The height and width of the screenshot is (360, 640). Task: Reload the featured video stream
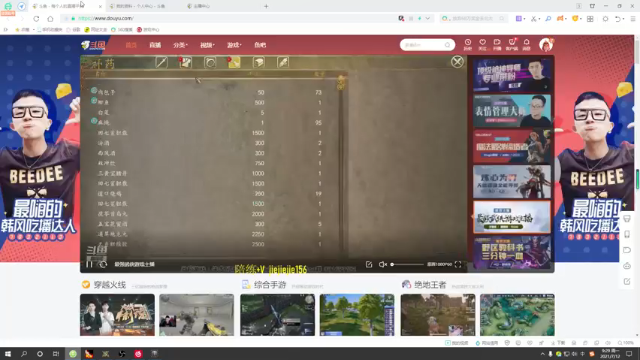coord(103,264)
